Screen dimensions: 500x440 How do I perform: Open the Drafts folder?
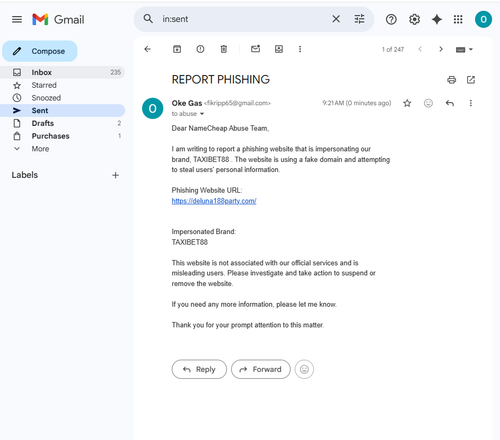pos(63,123)
